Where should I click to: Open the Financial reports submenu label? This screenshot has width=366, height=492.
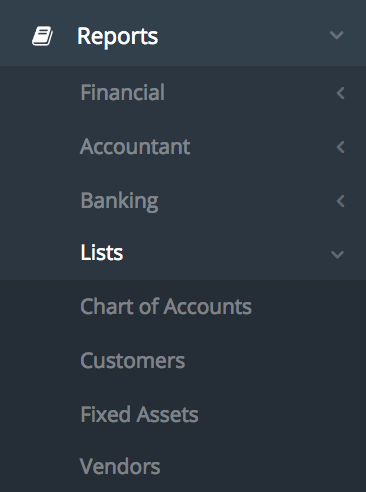point(123,92)
